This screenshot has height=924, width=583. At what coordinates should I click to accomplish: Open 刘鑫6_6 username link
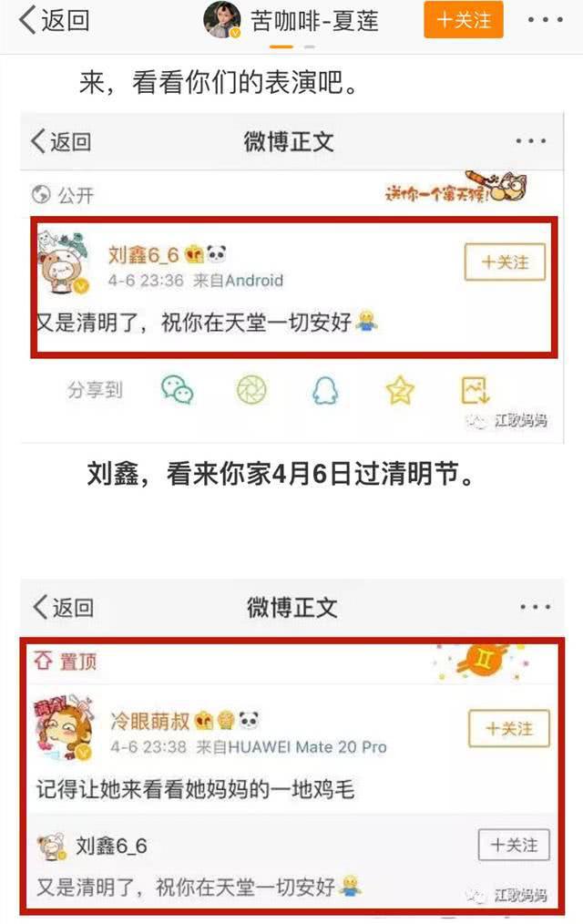click(x=143, y=254)
